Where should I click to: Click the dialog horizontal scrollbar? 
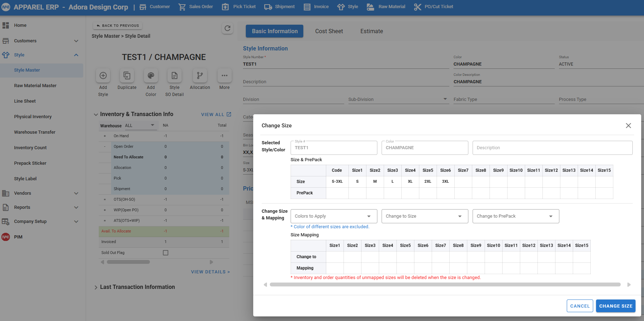(445, 285)
